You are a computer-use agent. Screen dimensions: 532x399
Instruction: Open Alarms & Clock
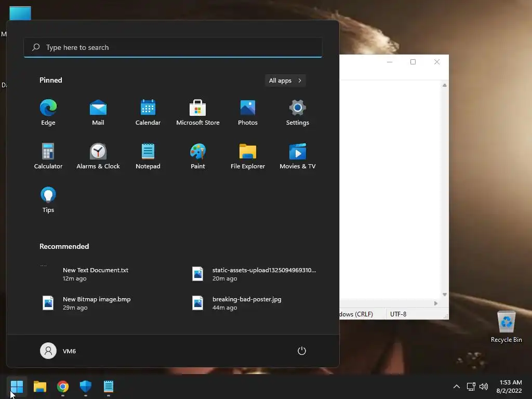[98, 156]
